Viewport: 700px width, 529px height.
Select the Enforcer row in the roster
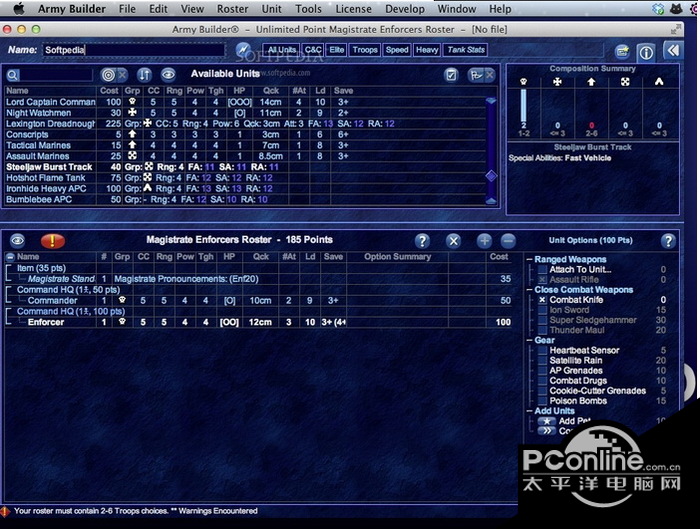click(259, 322)
